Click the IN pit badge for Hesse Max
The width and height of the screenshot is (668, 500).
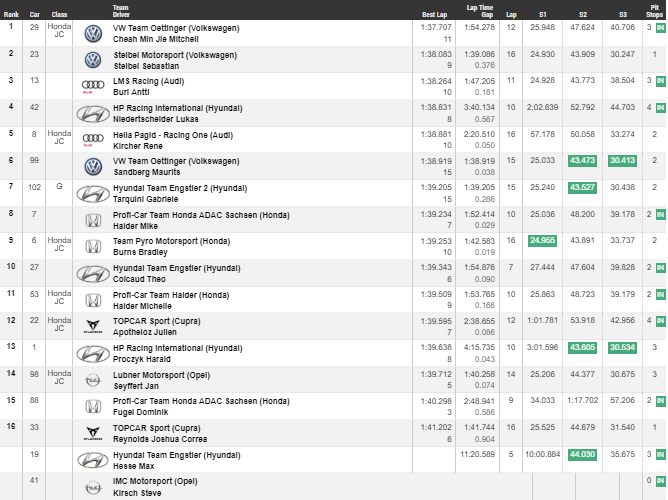[x=660, y=453]
